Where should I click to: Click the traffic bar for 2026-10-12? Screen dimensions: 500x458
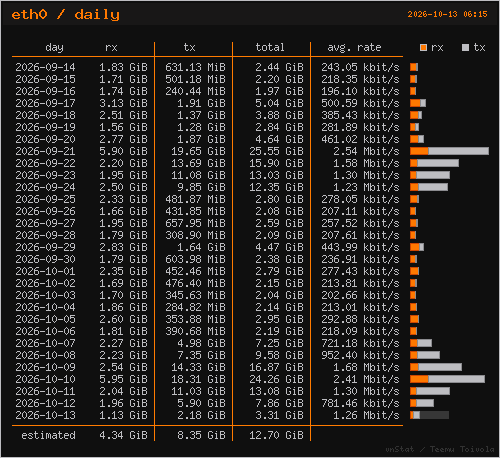point(422,403)
